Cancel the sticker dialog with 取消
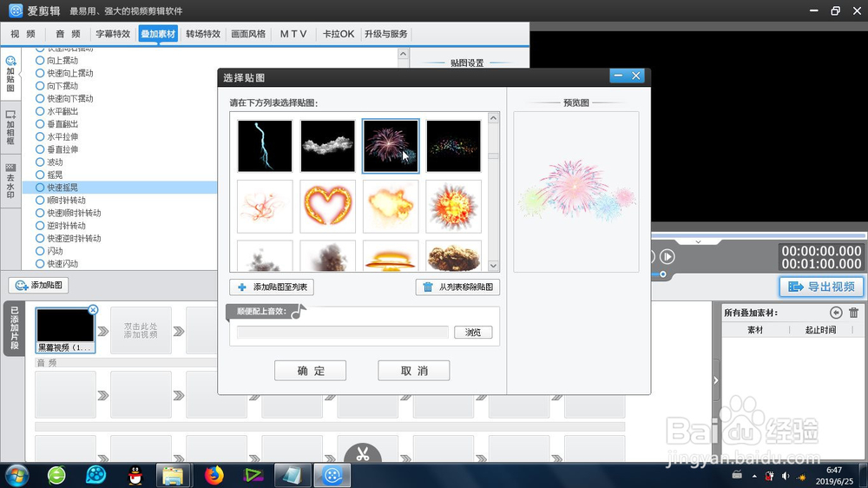Screen dimensions: 868x488 click(414, 371)
